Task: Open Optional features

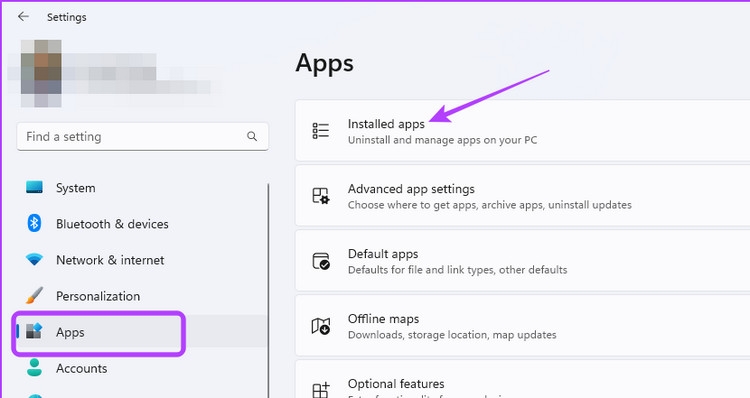Action: pos(523,379)
